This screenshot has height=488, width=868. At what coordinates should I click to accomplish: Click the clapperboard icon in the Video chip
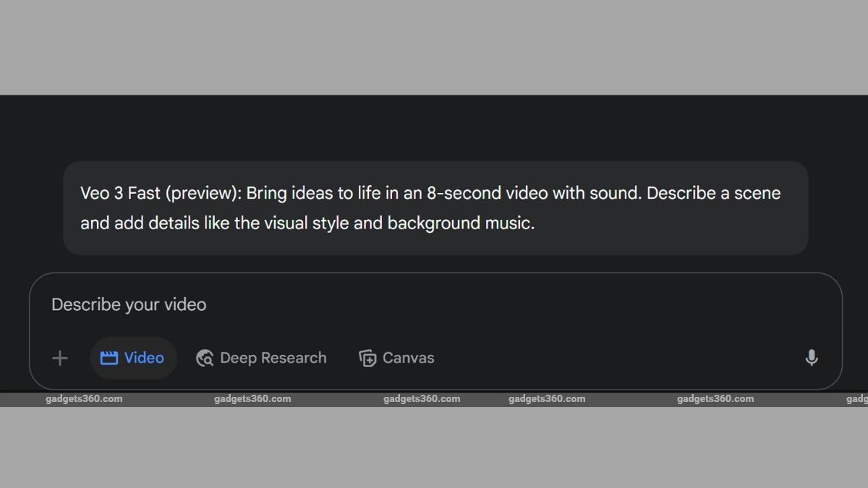(x=109, y=358)
